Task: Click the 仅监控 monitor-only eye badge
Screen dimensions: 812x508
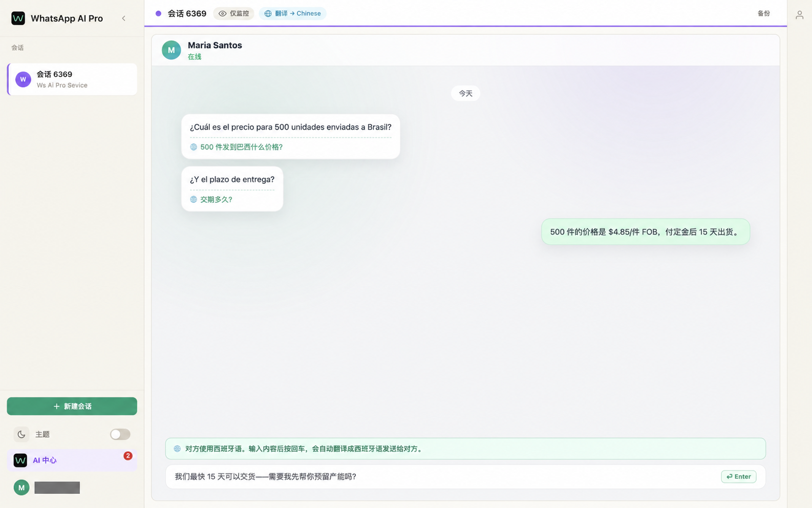Action: point(233,13)
